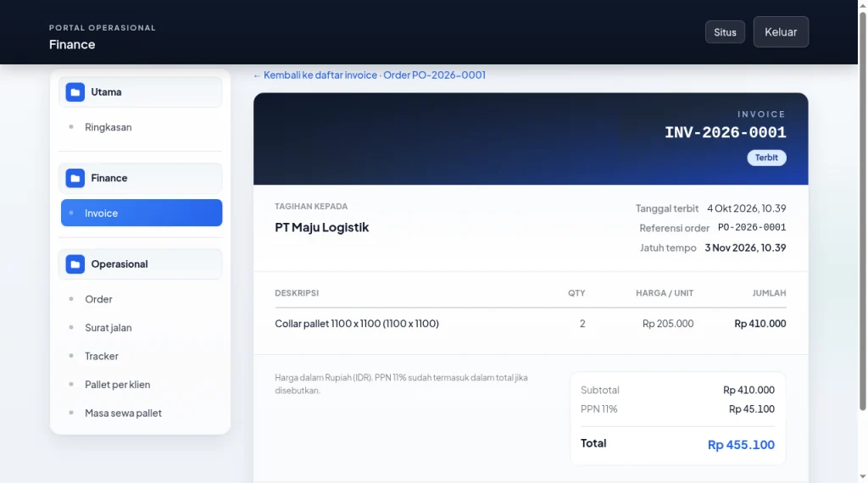Click the scrollbar down arrow
The image size is (868, 483).
pos(862,477)
